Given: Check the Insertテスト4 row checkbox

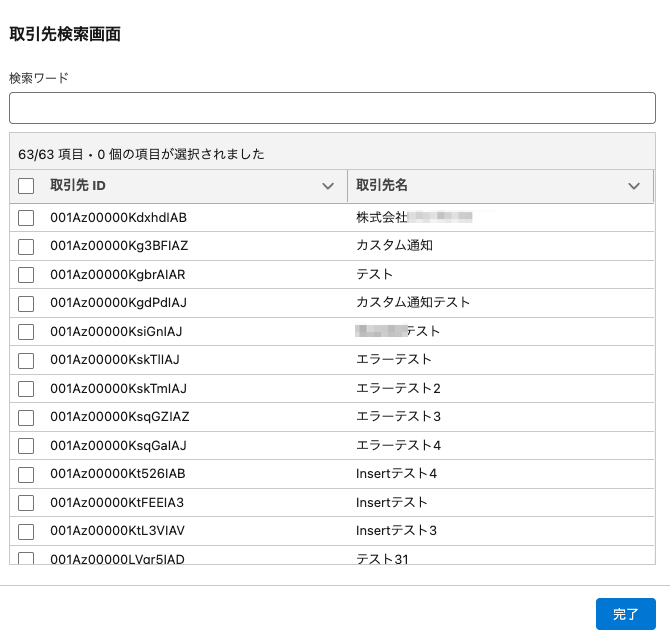Looking at the screenshot, I should pos(26,474).
